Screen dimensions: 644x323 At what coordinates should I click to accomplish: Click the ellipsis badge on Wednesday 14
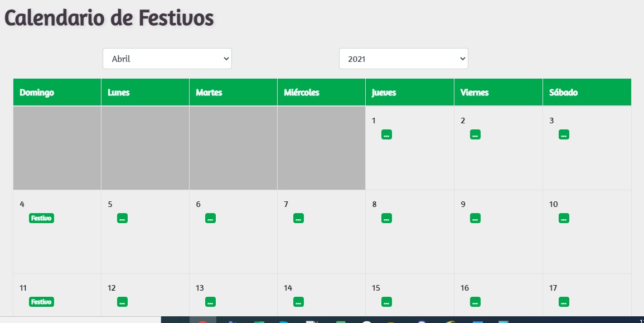click(x=298, y=302)
